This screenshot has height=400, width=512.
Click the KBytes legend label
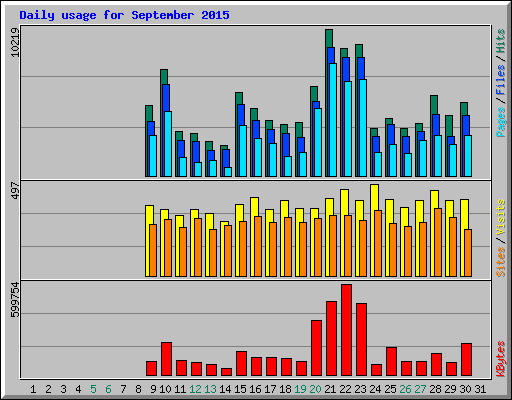coord(500,359)
